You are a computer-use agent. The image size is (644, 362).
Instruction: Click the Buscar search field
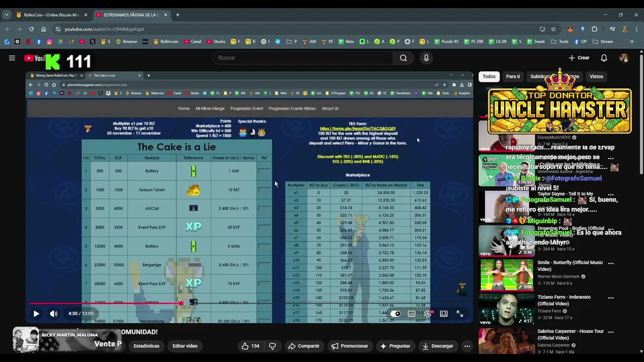tap(303, 58)
